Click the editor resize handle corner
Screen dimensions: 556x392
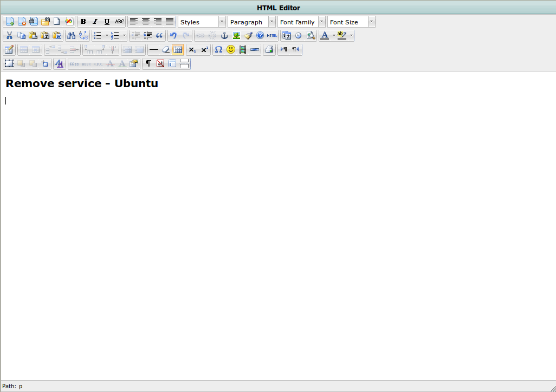click(x=552, y=388)
